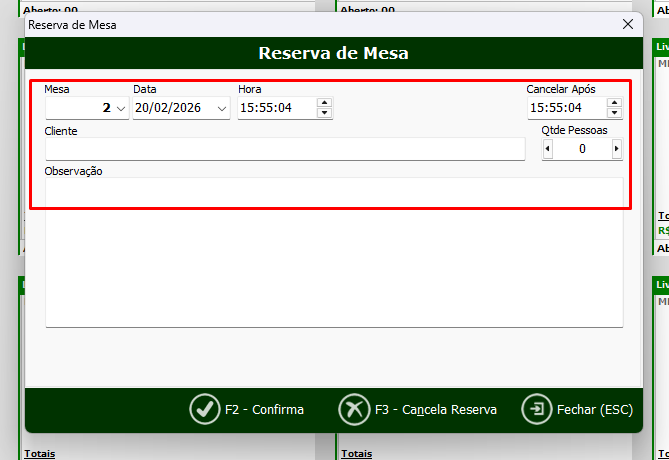
Task: Increase Cancelar Após time with up arrow
Action: [x=614, y=103]
